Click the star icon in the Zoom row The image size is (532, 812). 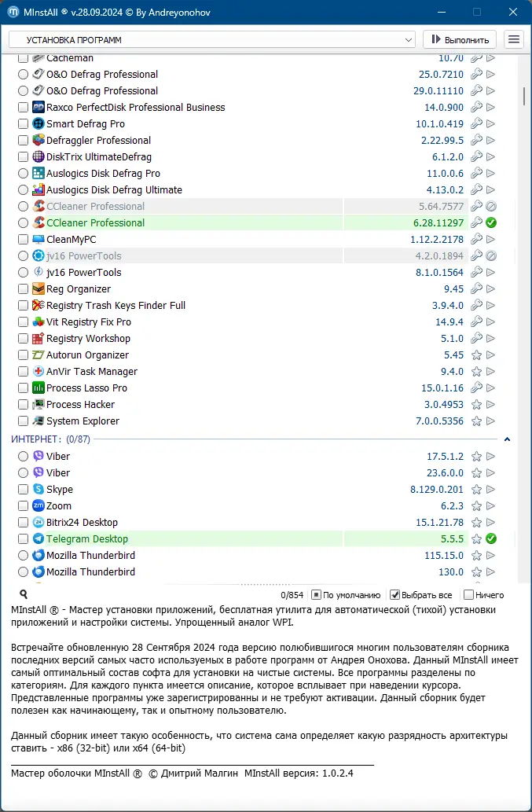click(477, 506)
